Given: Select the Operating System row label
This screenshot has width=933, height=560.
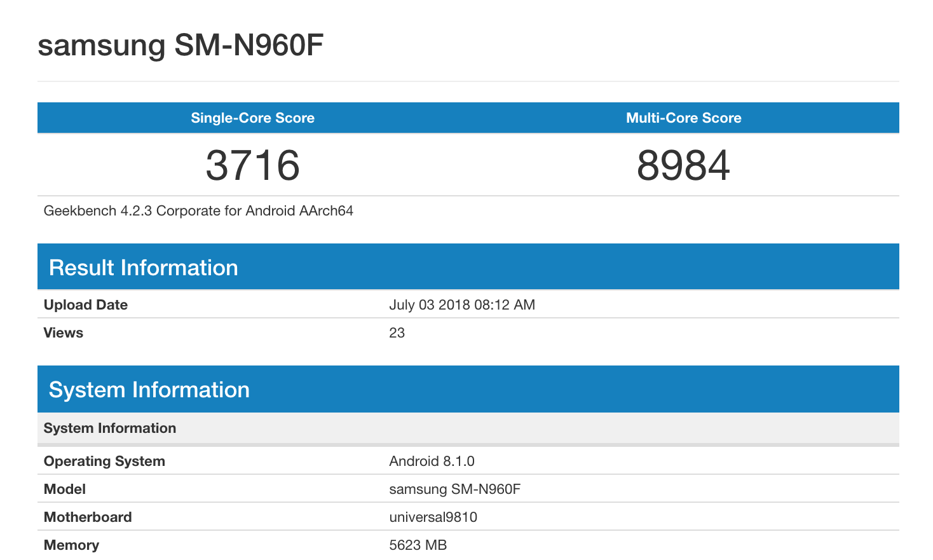Looking at the screenshot, I should click(x=104, y=461).
